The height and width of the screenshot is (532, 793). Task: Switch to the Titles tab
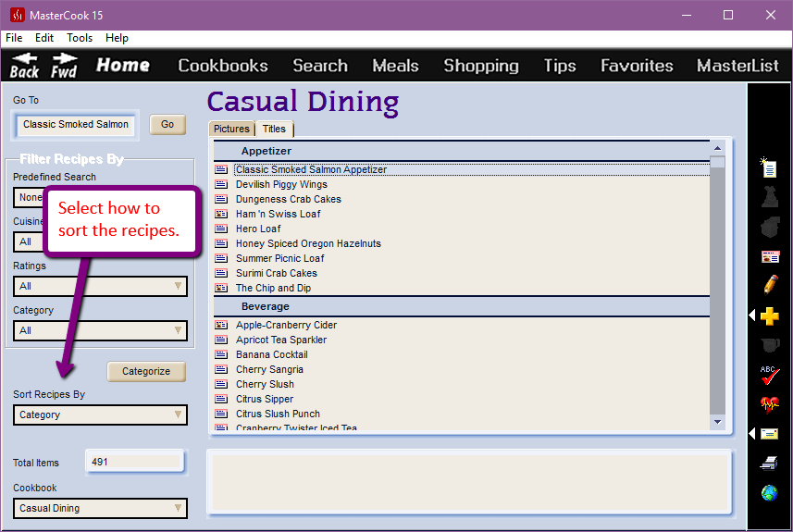coord(274,129)
